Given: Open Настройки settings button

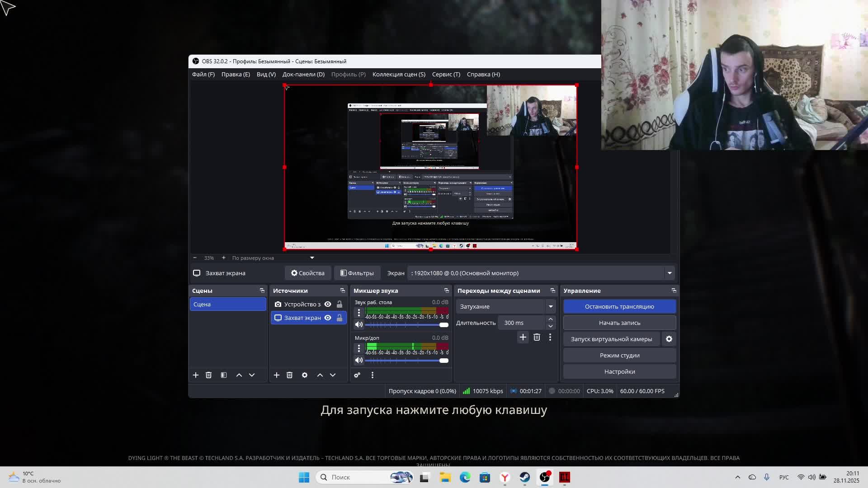Looking at the screenshot, I should tap(619, 371).
